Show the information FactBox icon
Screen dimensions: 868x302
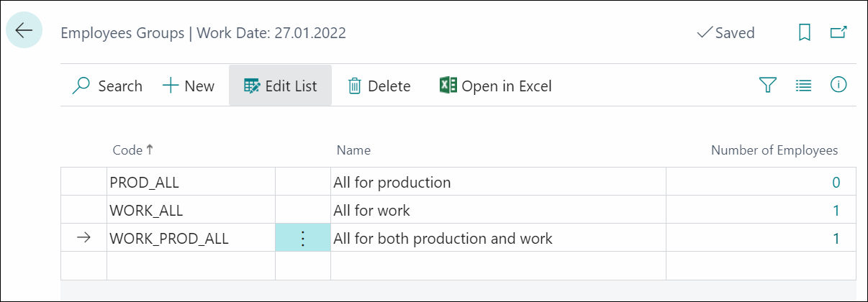838,85
